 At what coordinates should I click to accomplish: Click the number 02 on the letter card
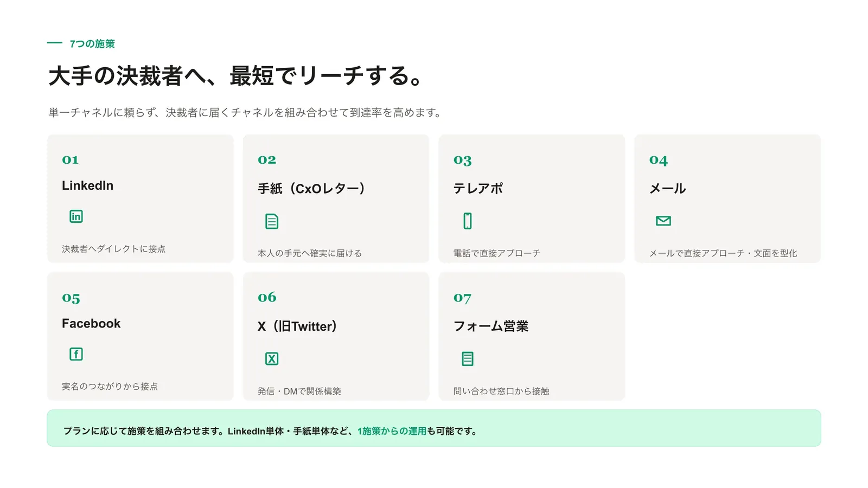tap(267, 159)
